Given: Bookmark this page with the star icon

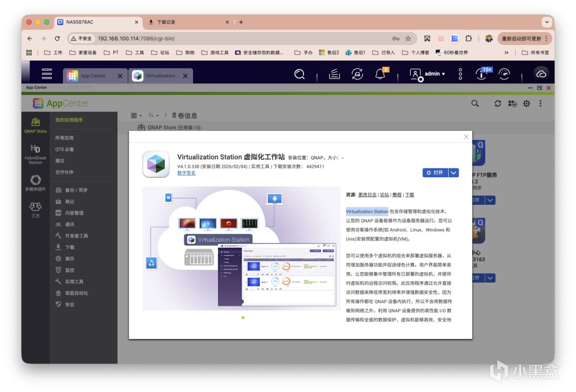Looking at the screenshot, I should click(x=408, y=39).
